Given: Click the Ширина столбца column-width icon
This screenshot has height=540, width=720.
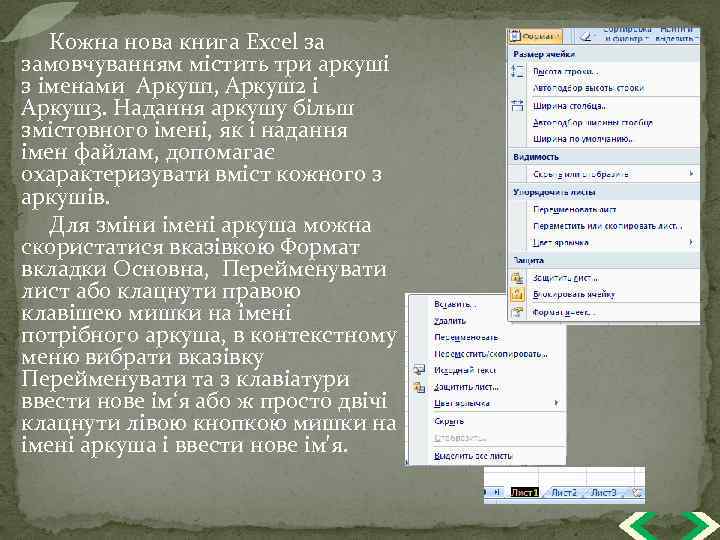Looking at the screenshot, I should pos(518,106).
